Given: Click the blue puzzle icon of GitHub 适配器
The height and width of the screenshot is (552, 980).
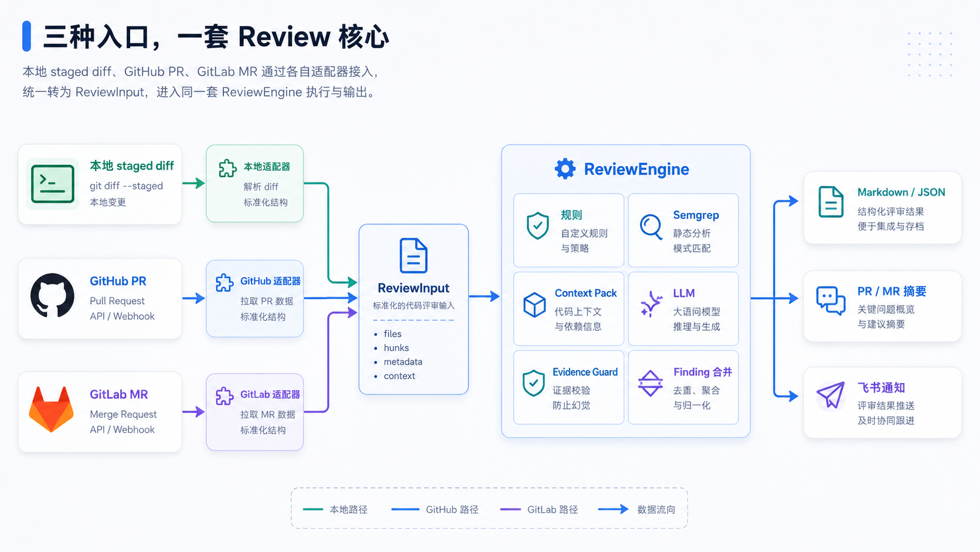Looking at the screenshot, I should tap(224, 283).
